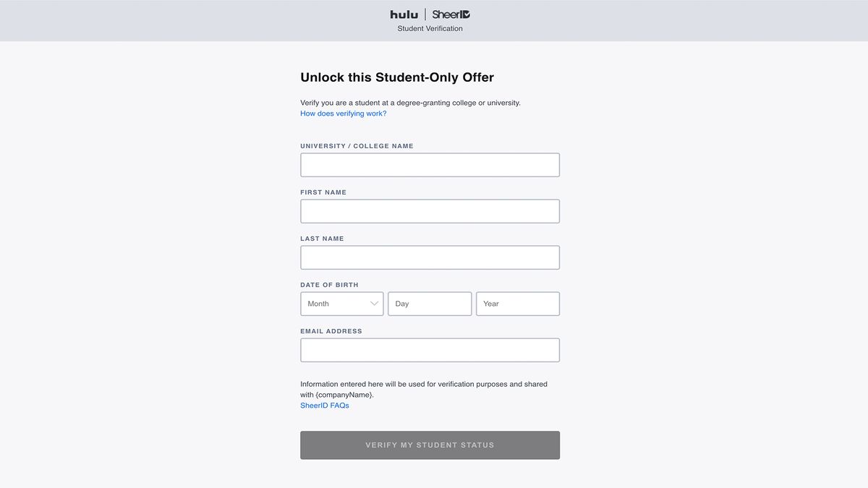868x488 pixels.
Task: Click the University / College Name input field
Action: coord(430,165)
